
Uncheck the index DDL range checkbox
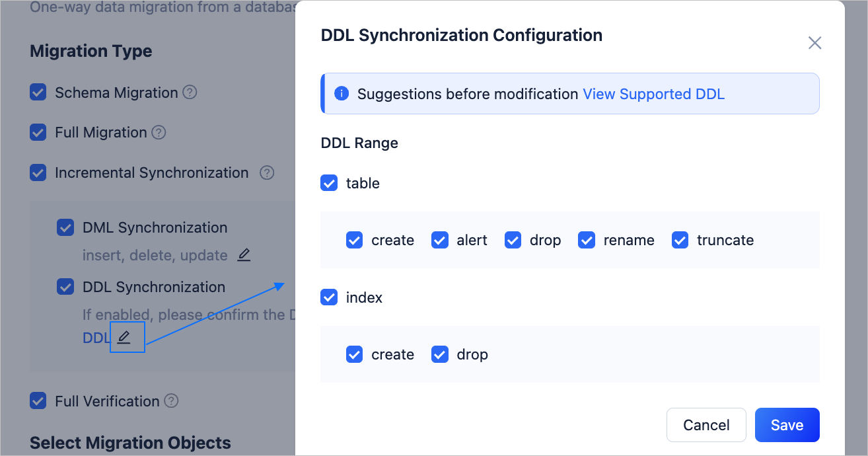coord(329,297)
